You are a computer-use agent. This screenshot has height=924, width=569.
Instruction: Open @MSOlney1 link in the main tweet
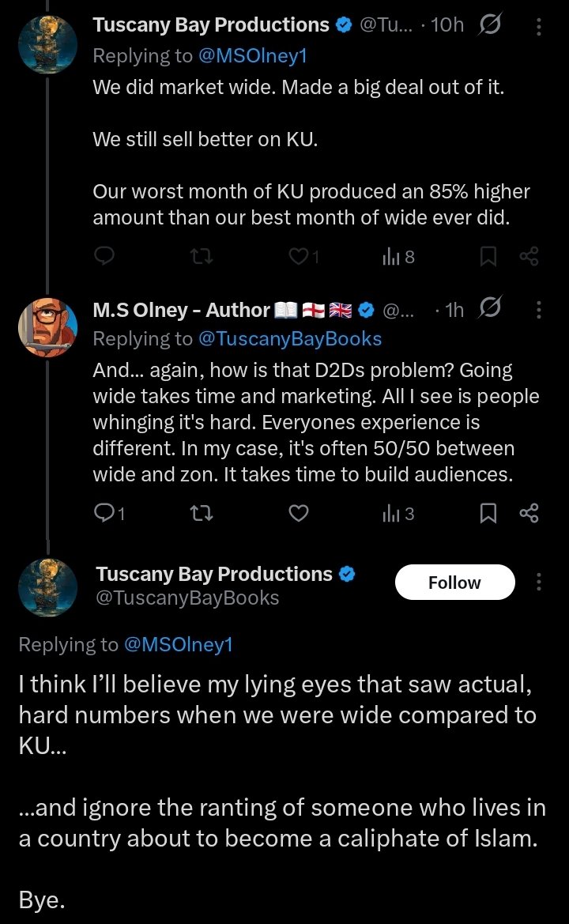(x=179, y=644)
